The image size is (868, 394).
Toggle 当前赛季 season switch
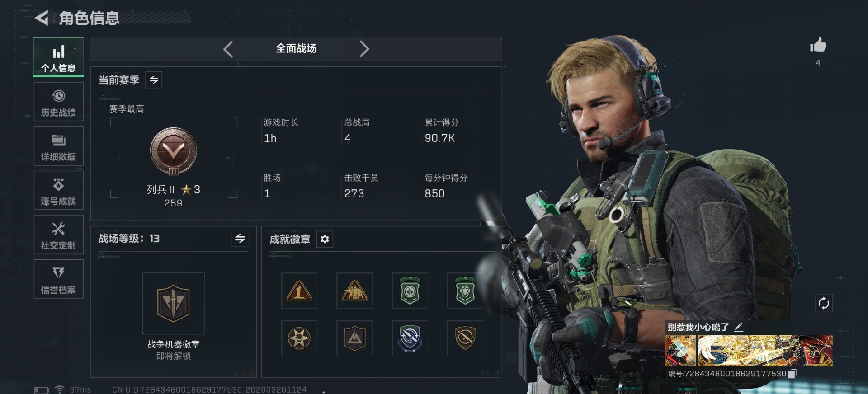(154, 80)
